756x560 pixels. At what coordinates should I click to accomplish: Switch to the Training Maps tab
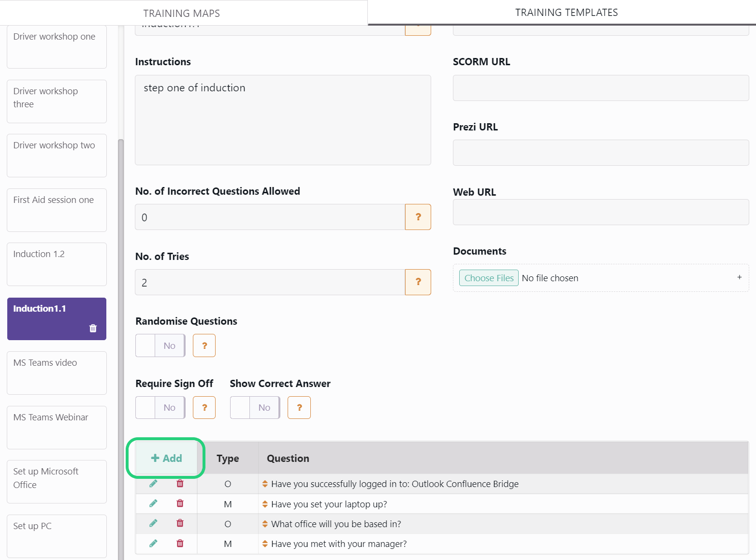pyautogui.click(x=182, y=13)
